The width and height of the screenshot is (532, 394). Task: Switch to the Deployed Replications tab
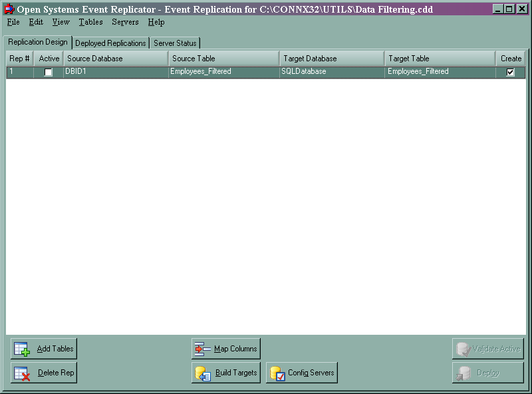110,42
